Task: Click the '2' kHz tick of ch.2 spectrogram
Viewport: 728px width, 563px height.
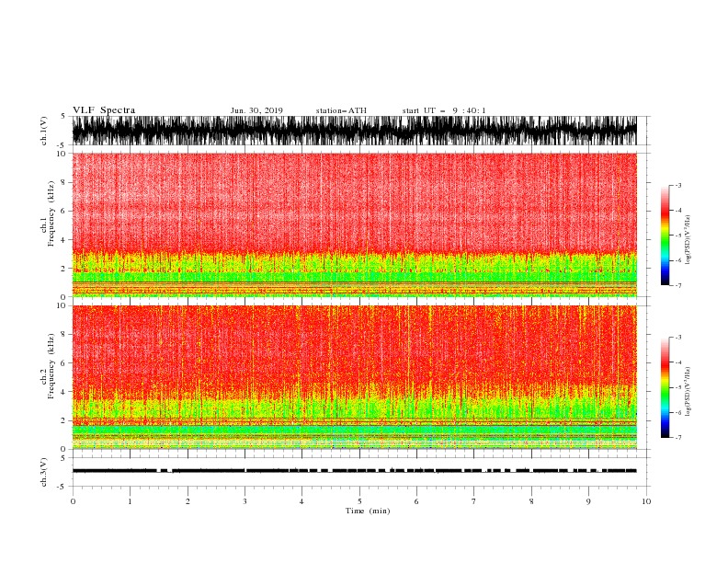Action: click(x=63, y=420)
